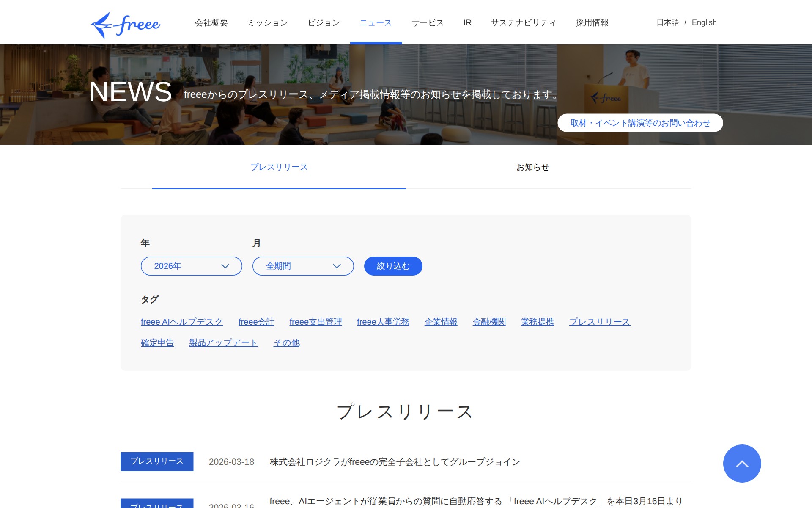Open the 会社概要 navigation link
This screenshot has height=508, width=812.
click(211, 23)
